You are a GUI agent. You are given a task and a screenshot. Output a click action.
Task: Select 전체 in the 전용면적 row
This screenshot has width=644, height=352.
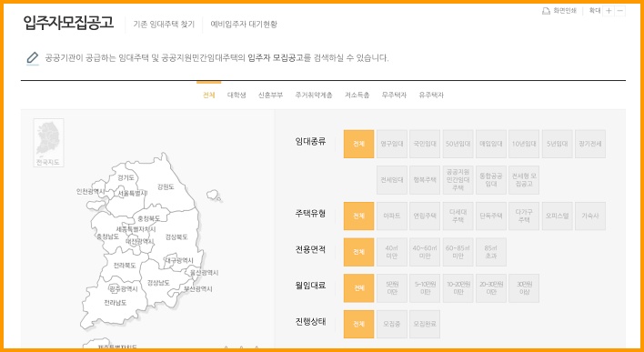pos(358,252)
